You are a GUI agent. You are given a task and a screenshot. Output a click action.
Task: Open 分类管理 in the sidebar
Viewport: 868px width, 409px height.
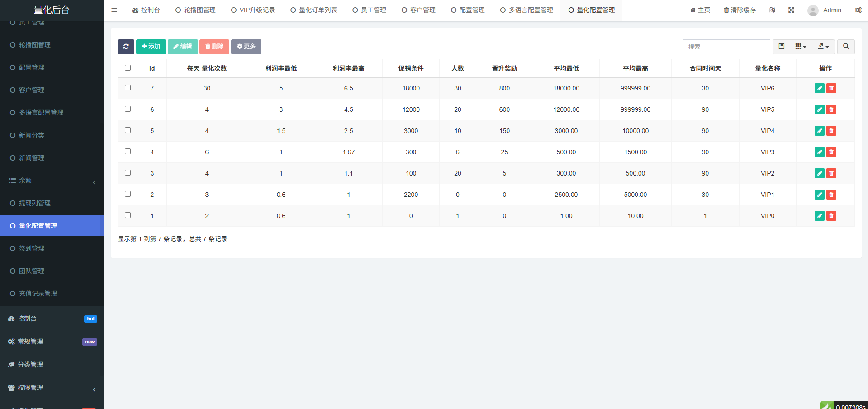click(52, 365)
